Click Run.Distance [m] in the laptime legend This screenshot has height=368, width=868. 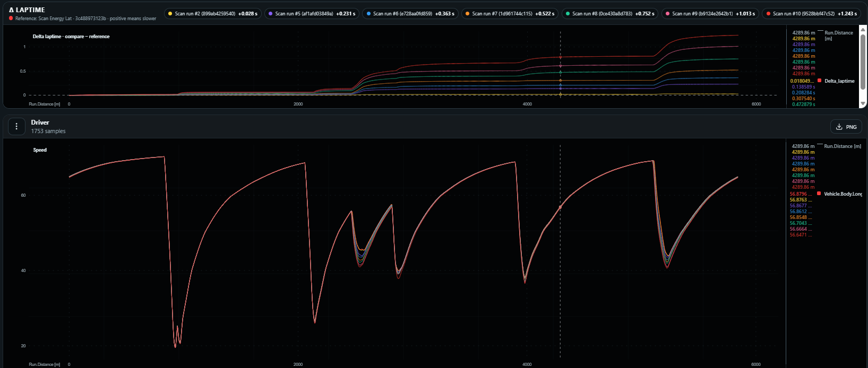pyautogui.click(x=839, y=36)
